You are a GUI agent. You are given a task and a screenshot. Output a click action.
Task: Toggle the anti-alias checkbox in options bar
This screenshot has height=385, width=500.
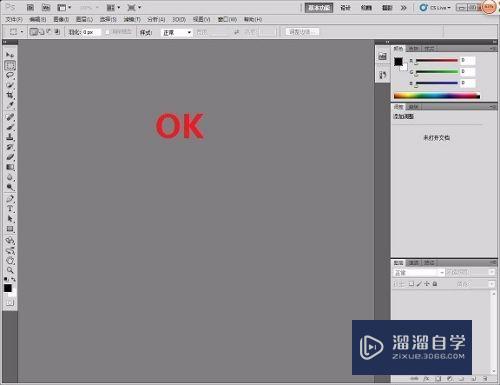tap(108, 32)
